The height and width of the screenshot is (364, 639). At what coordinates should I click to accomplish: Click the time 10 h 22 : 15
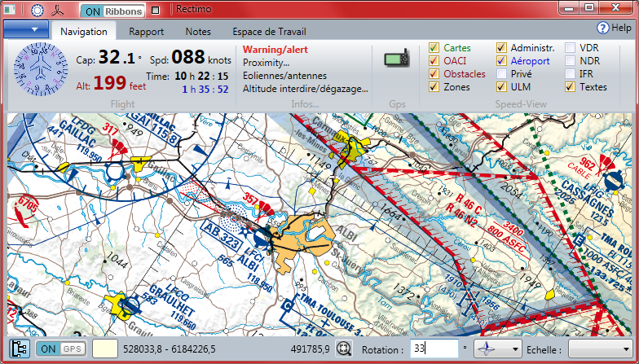pos(201,77)
